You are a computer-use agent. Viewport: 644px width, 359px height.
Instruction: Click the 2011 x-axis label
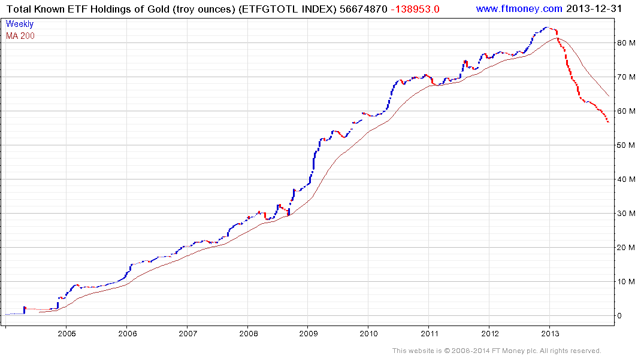[x=429, y=333]
